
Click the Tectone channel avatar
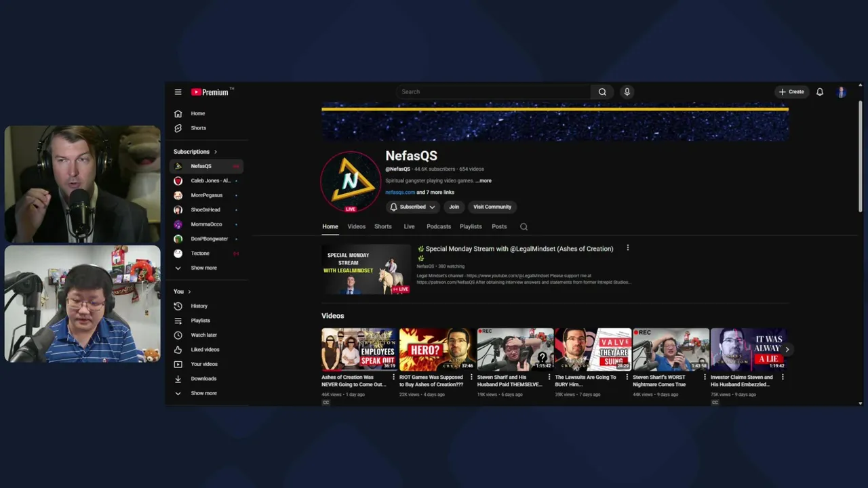[x=178, y=253]
